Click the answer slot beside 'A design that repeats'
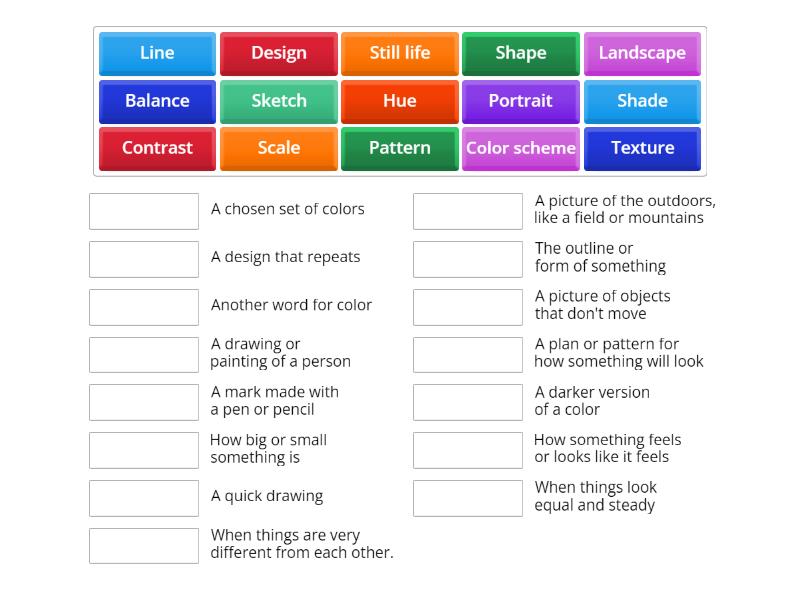Image resolution: width=800 pixels, height=600 pixels. pos(143,259)
